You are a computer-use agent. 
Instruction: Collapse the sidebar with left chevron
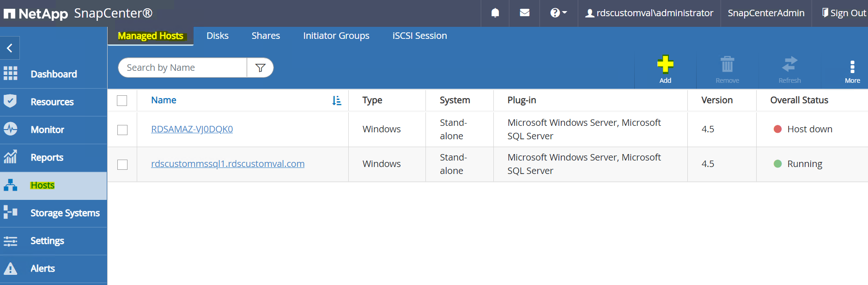(10, 48)
